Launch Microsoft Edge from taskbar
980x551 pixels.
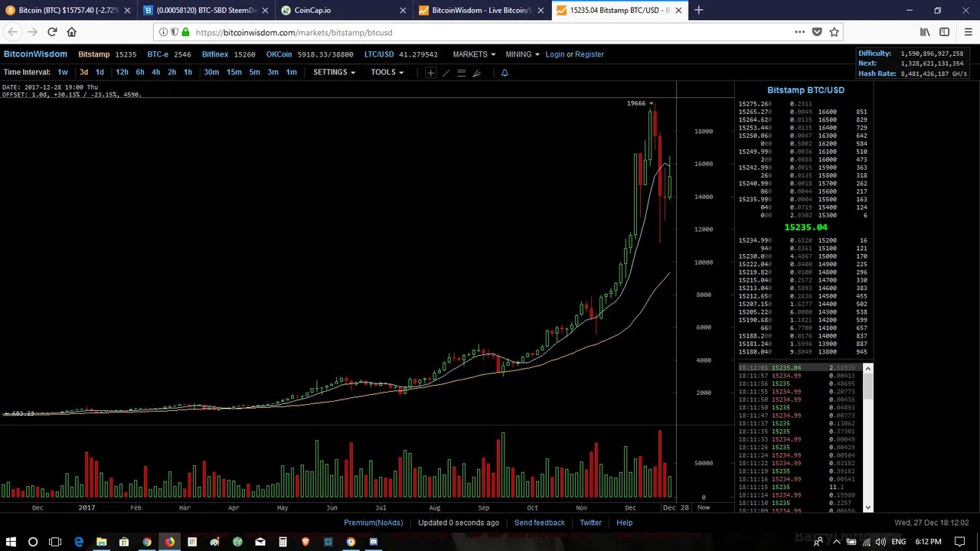click(x=78, y=542)
